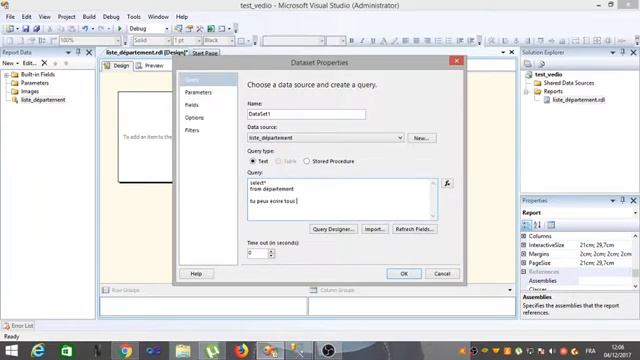
Task: Select the Parameters page in Dataset Properties
Action: click(198, 92)
